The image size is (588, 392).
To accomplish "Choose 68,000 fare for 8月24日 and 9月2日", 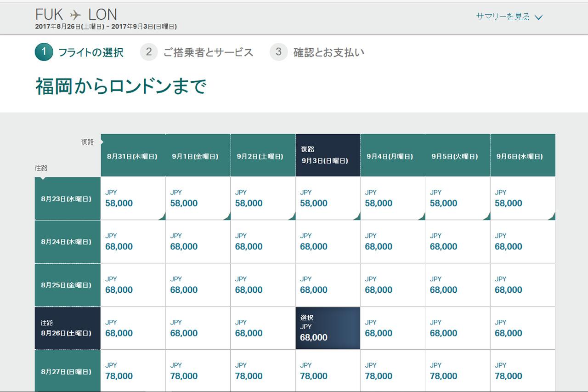I will click(x=263, y=242).
